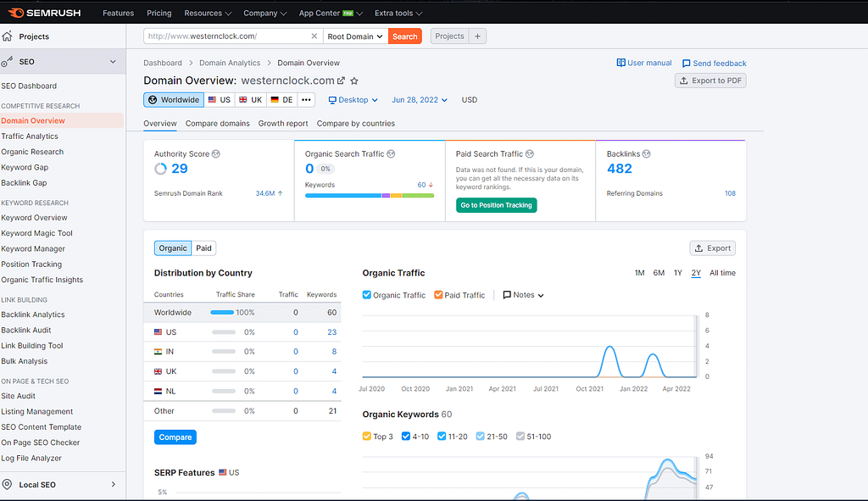This screenshot has width=868, height=501.
Task: Expand the Local SEO sidebar section
Action: click(114, 484)
